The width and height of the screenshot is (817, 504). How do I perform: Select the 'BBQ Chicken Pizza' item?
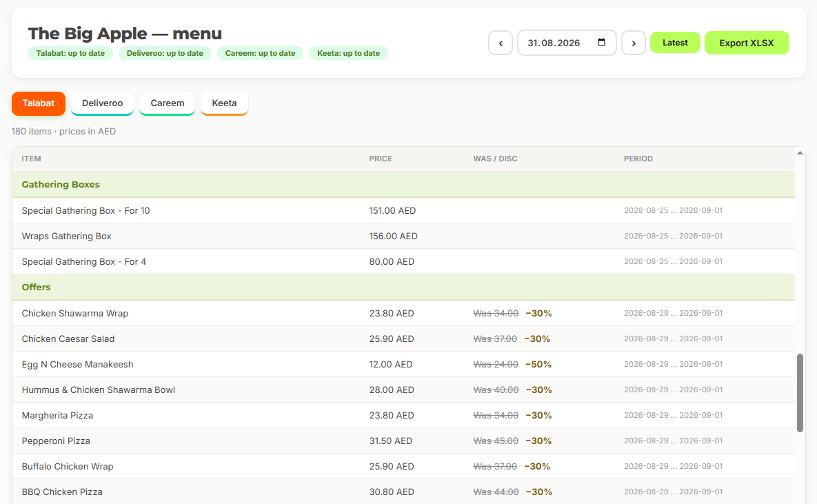click(x=62, y=492)
